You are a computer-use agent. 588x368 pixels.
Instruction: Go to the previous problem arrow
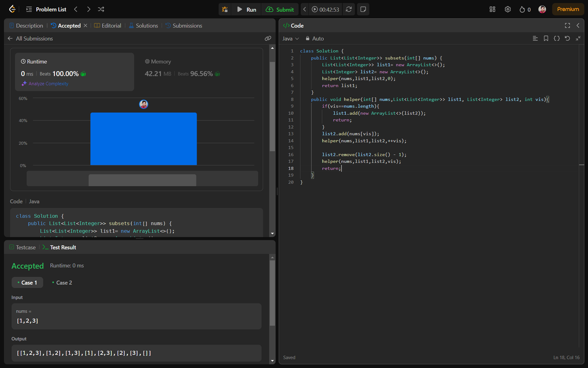point(75,9)
